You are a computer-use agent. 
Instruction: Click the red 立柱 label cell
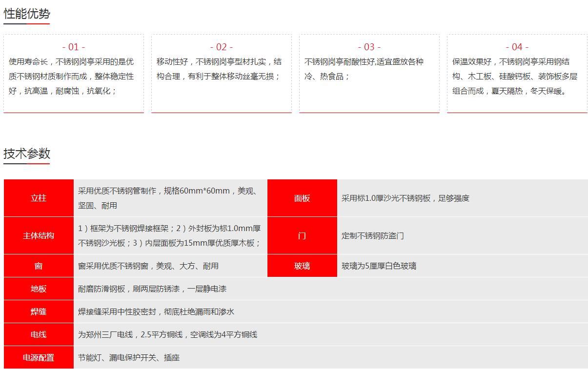pos(39,198)
